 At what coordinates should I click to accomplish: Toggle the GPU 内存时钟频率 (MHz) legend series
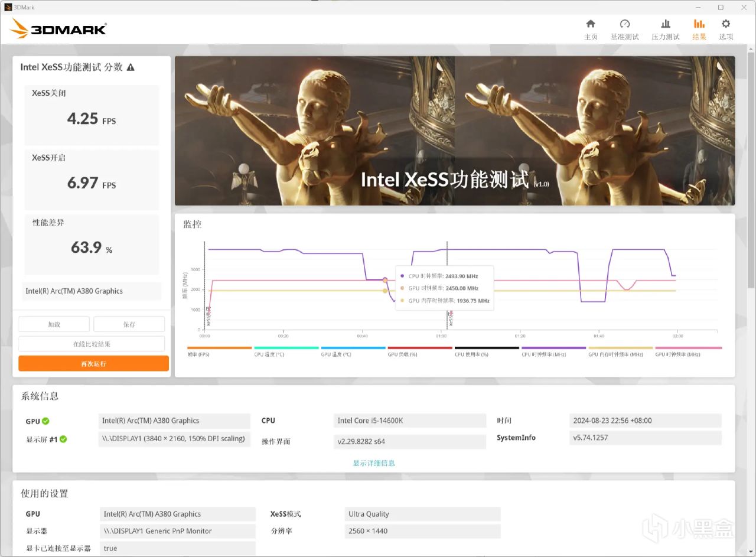pyautogui.click(x=620, y=351)
